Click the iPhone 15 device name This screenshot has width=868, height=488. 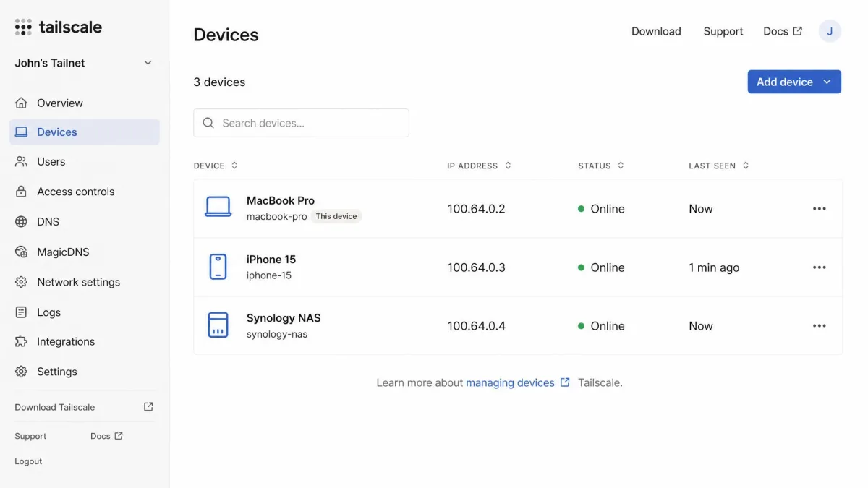[x=271, y=259]
